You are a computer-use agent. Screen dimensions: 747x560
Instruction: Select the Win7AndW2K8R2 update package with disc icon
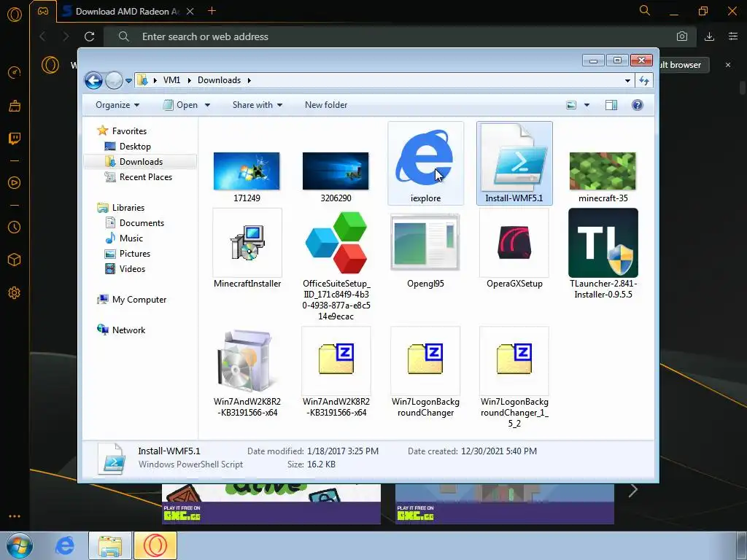click(247, 361)
